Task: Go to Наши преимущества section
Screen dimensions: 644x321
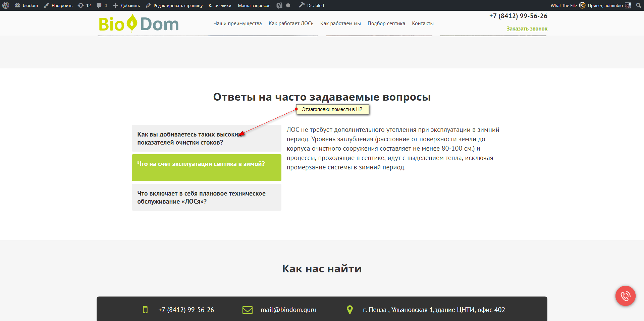Action: (237, 23)
